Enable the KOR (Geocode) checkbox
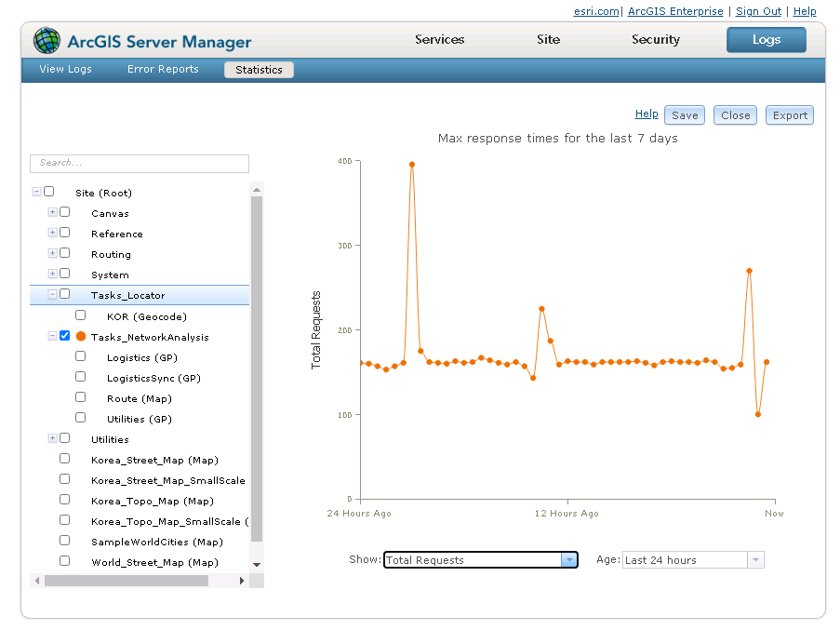 pos(80,315)
